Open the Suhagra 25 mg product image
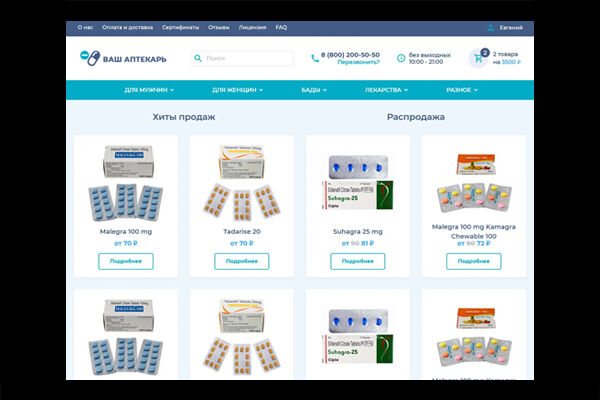The width and height of the screenshot is (600, 400). (358, 183)
